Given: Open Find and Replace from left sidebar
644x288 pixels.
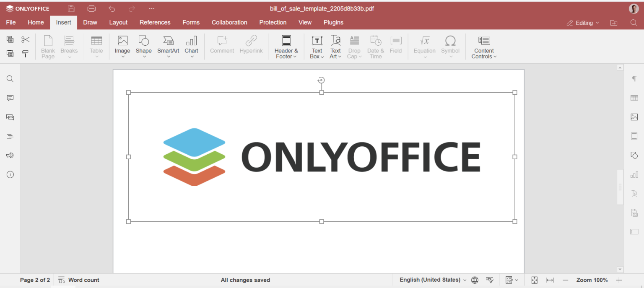Looking at the screenshot, I should (10, 78).
